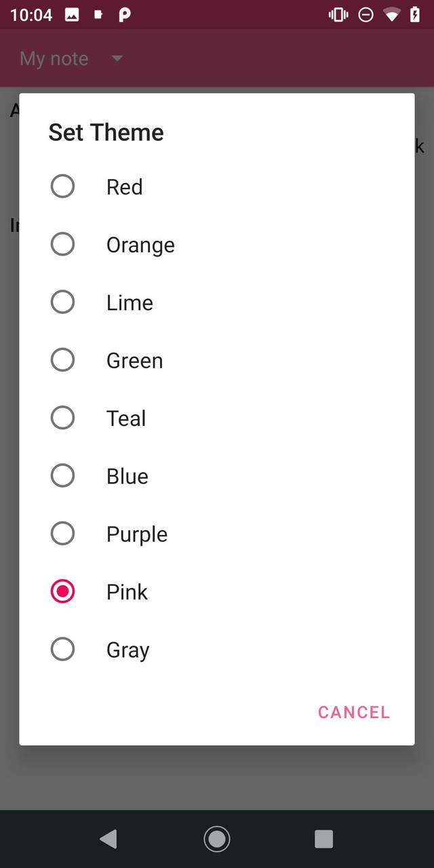Tap the P app notification icon
The width and height of the screenshot is (434, 868).
pyautogui.click(x=123, y=14)
